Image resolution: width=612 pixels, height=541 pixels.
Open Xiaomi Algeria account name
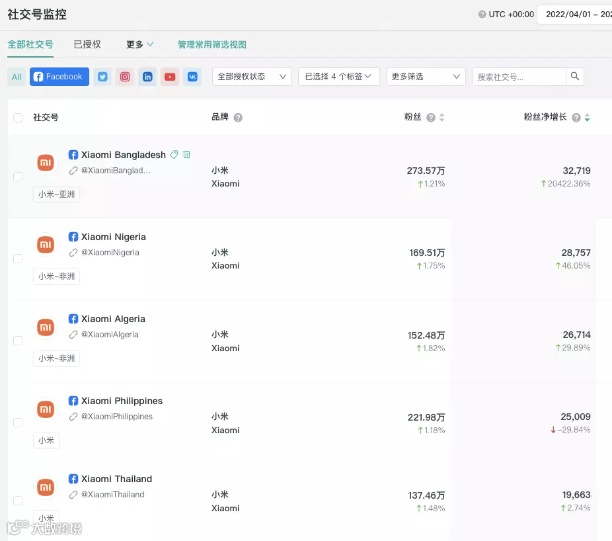click(x=113, y=319)
